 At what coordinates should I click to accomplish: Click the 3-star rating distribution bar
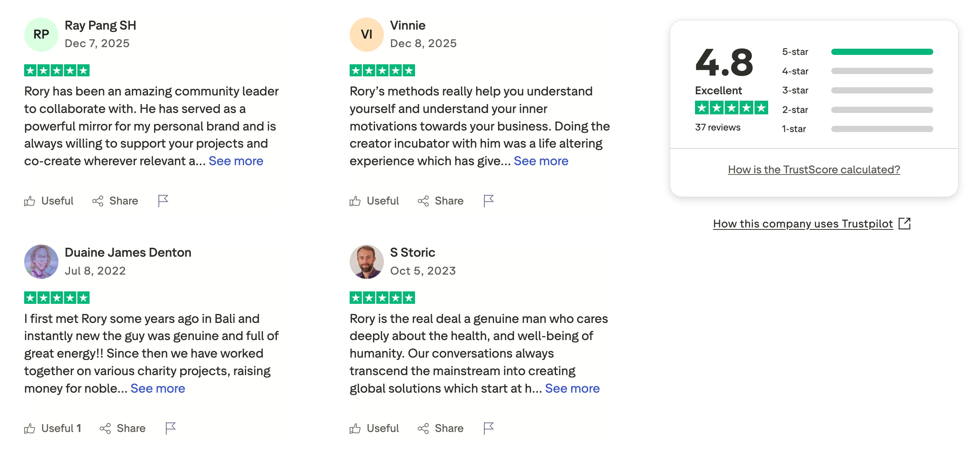point(882,90)
